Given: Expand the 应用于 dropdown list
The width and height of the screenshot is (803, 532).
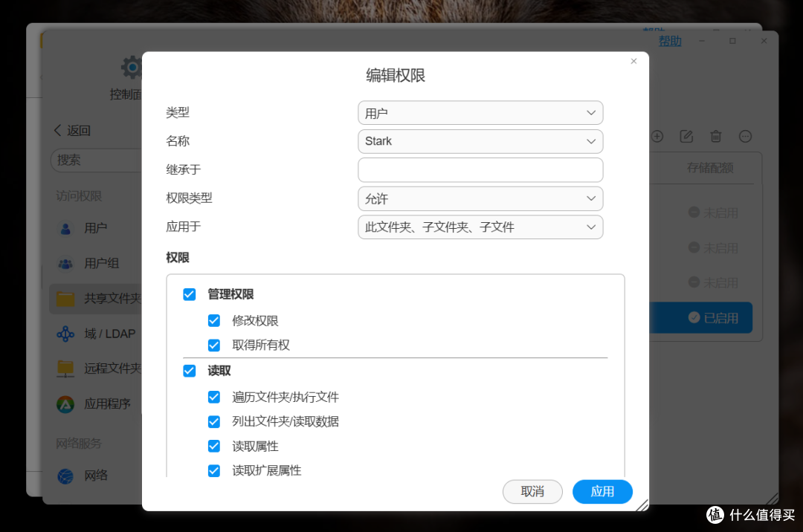Looking at the screenshot, I should click(x=480, y=227).
